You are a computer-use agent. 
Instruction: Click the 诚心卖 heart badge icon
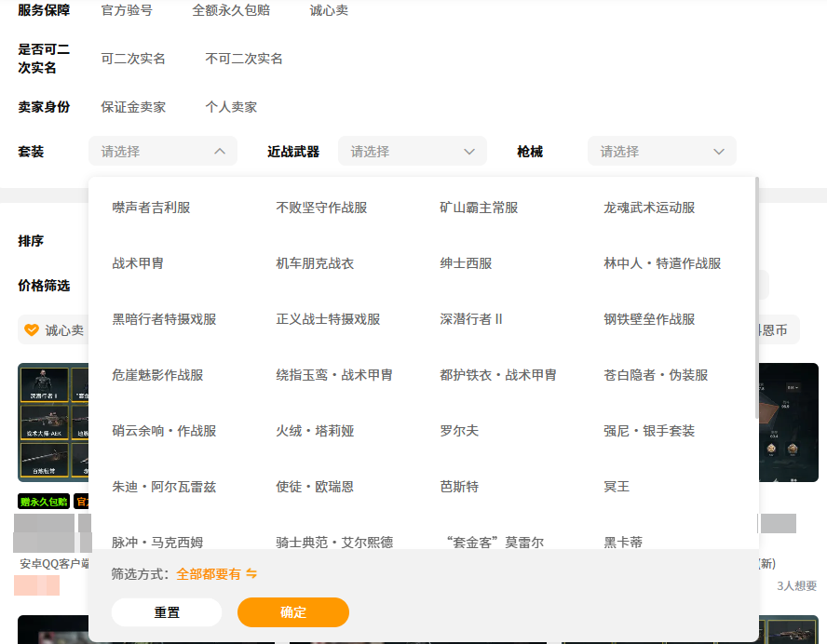point(32,329)
